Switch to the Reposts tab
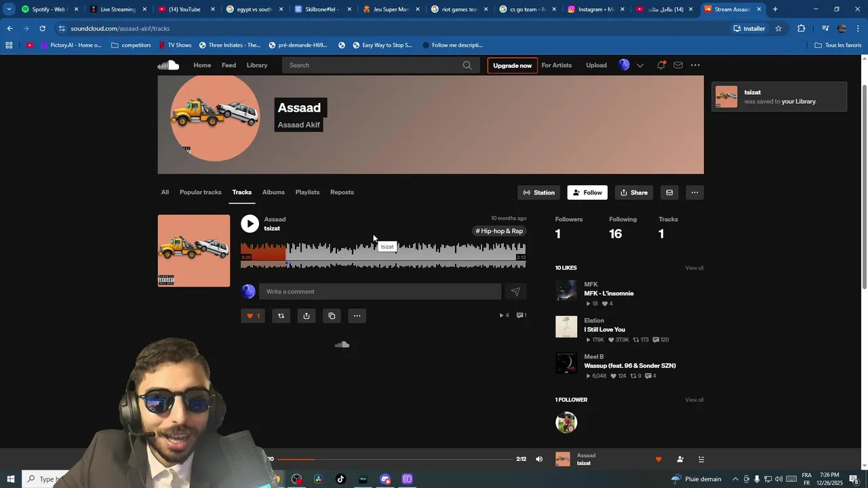Image resolution: width=868 pixels, height=488 pixels. (342, 192)
